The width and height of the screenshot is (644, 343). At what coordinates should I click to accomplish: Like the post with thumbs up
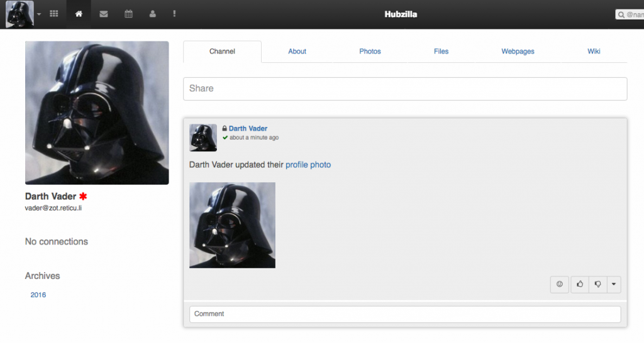(x=580, y=285)
